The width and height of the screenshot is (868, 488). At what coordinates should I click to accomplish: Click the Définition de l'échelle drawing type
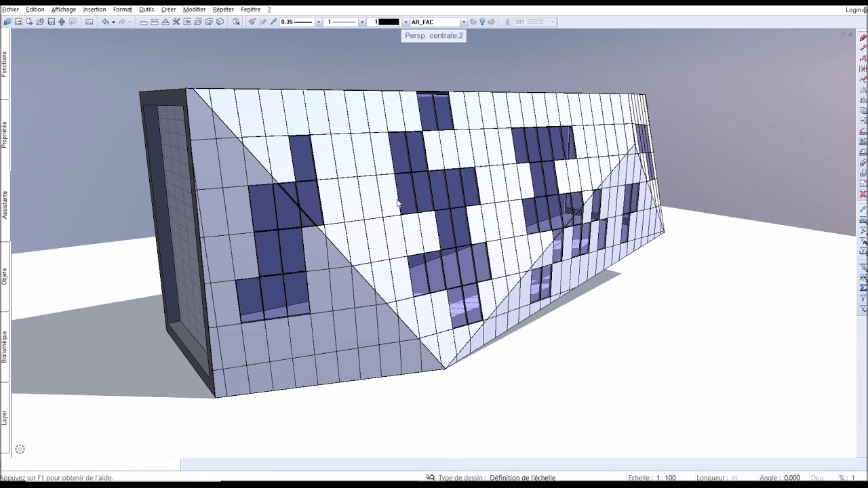[x=522, y=478]
